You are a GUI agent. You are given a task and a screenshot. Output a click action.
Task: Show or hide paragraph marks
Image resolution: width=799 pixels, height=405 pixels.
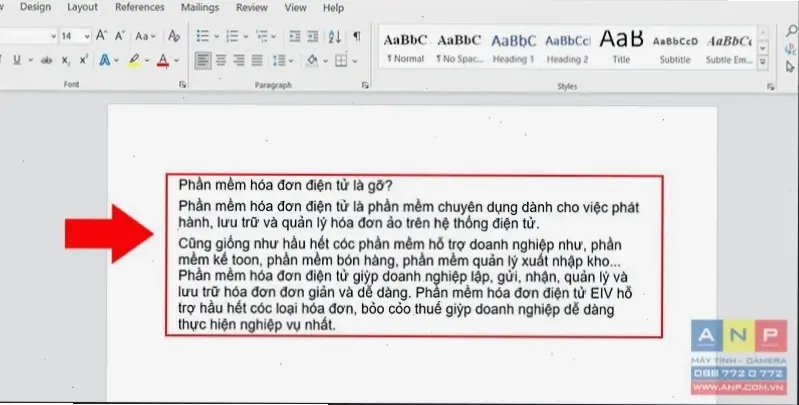[x=357, y=36]
